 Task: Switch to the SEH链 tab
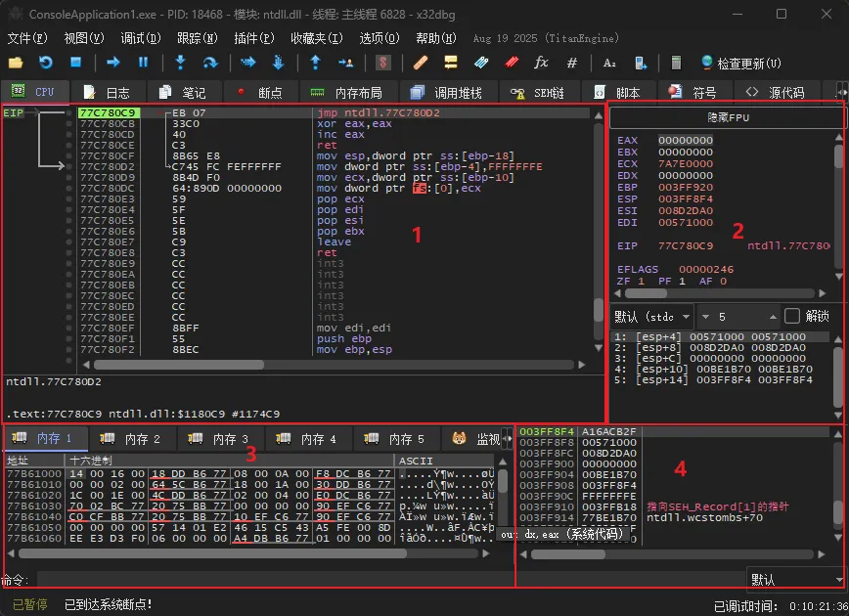tap(538, 93)
